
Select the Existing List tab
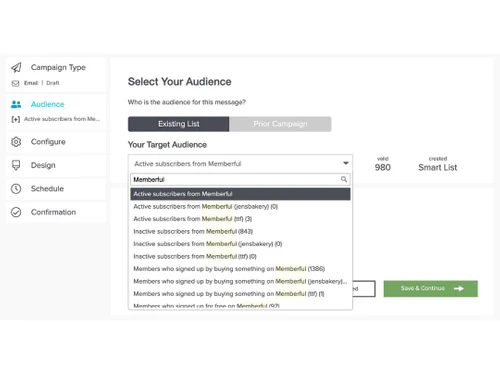coord(178,124)
